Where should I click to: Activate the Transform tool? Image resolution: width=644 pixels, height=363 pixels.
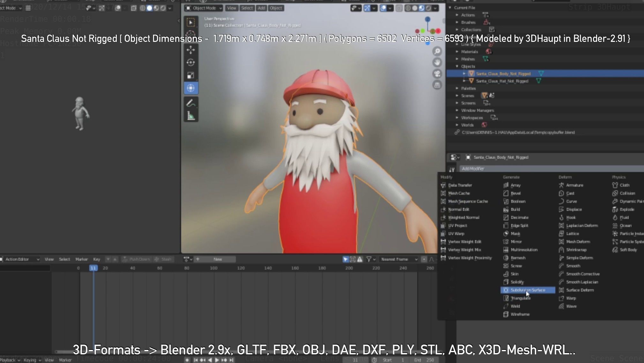[191, 88]
